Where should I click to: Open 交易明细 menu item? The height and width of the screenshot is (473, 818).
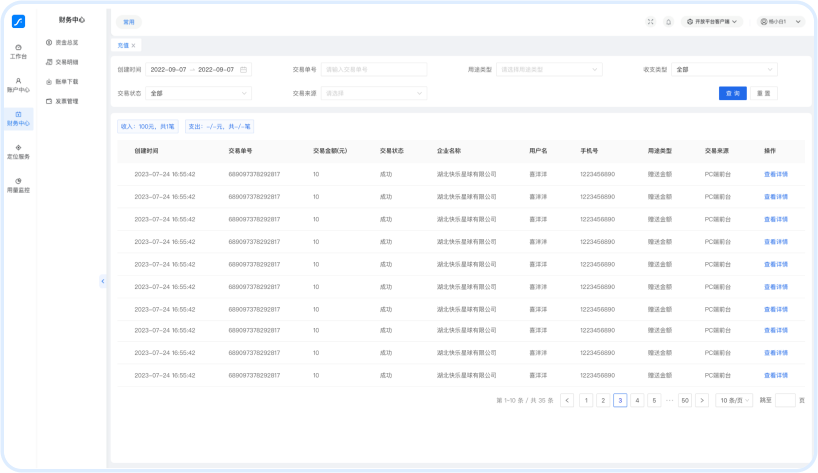tap(62, 62)
